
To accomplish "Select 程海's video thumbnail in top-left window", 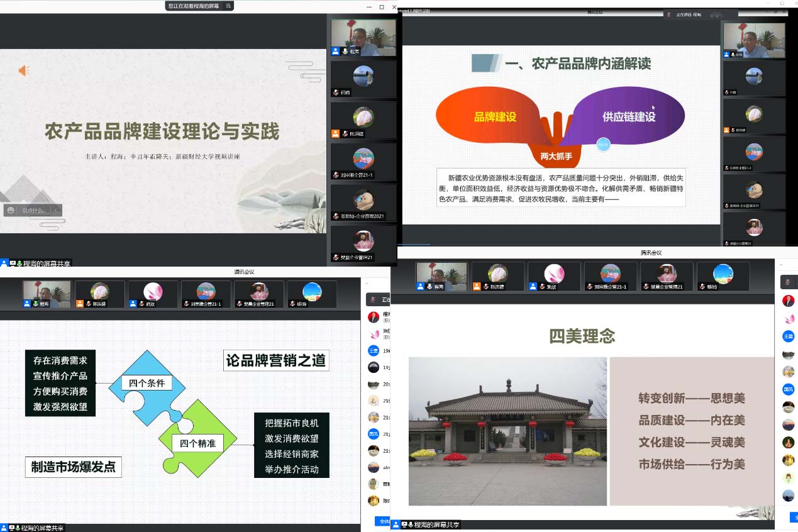I will [x=363, y=37].
